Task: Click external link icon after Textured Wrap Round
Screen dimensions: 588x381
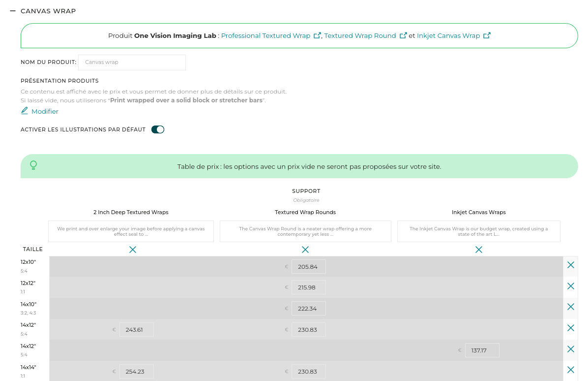Action: [403, 35]
